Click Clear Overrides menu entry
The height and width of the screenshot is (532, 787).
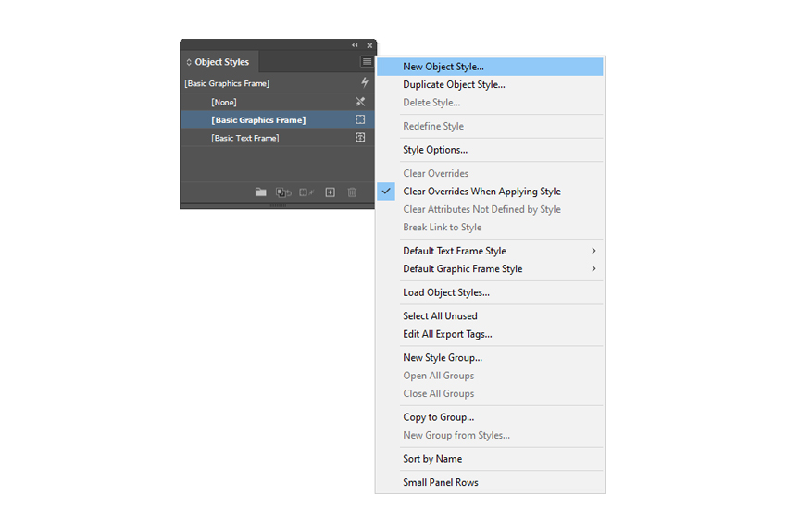pos(490,174)
